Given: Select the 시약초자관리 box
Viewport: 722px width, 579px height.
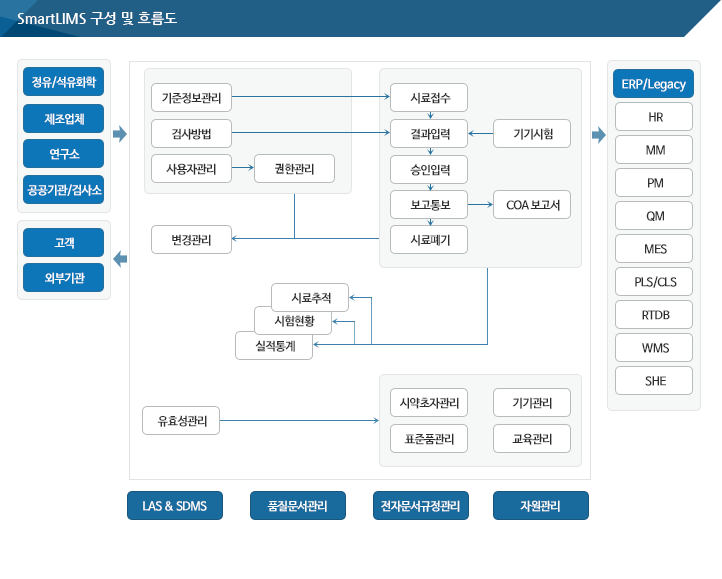Looking at the screenshot, I should tap(429, 403).
